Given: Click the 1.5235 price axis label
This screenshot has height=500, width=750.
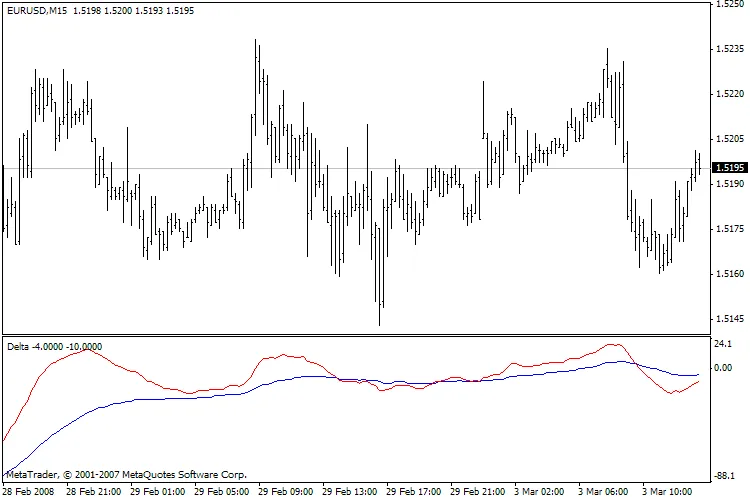Looking at the screenshot, I should 727,49.
